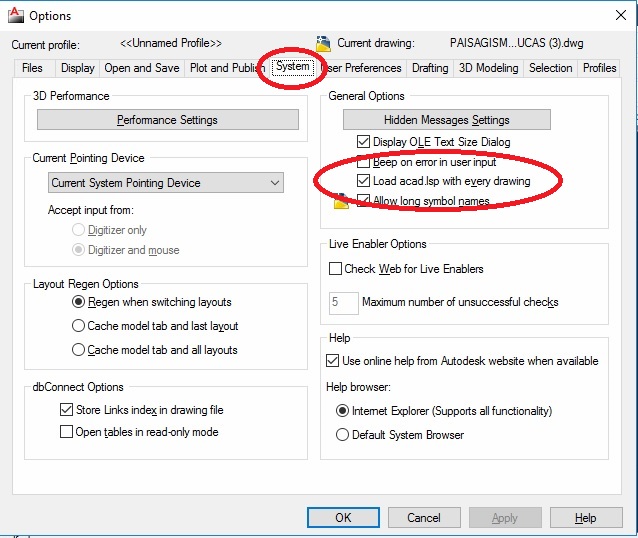Open the 3D Modeling tab

click(488, 68)
